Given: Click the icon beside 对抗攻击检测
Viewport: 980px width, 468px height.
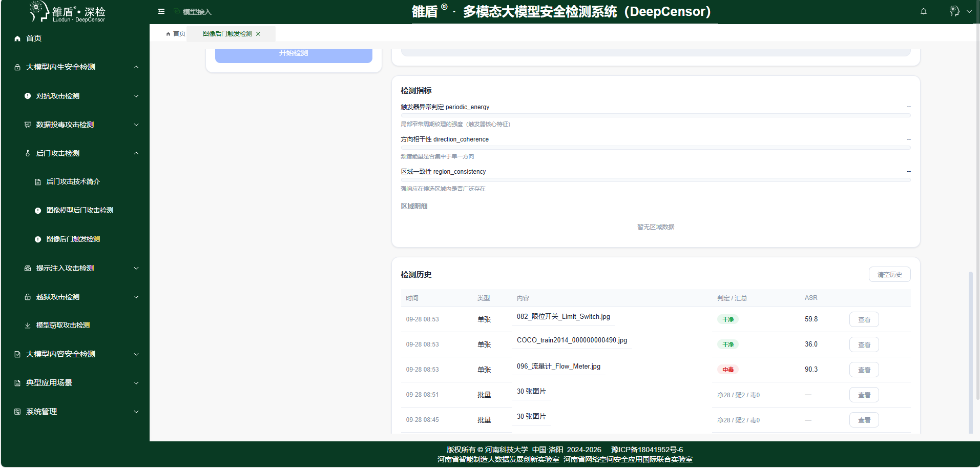Looking at the screenshot, I should click(x=28, y=96).
